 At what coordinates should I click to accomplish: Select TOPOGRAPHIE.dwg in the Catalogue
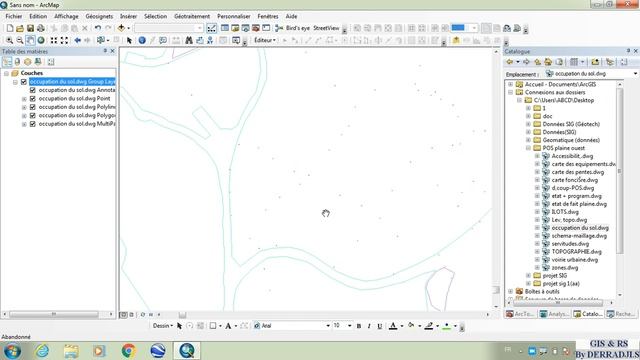576,252
